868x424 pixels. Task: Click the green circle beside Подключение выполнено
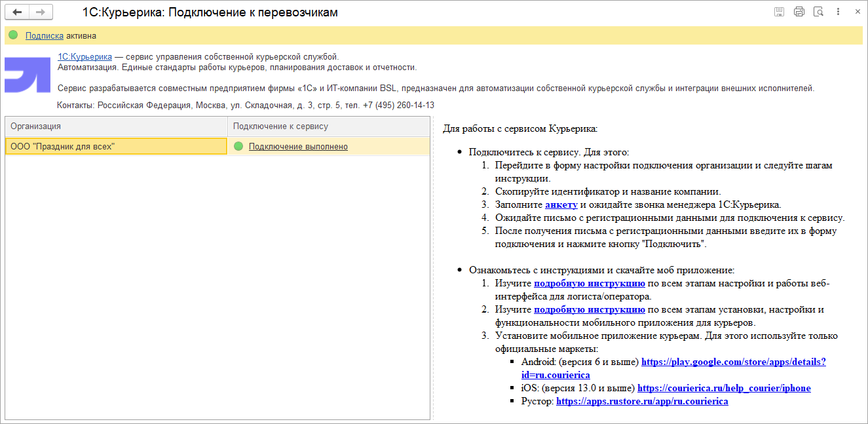tap(238, 147)
